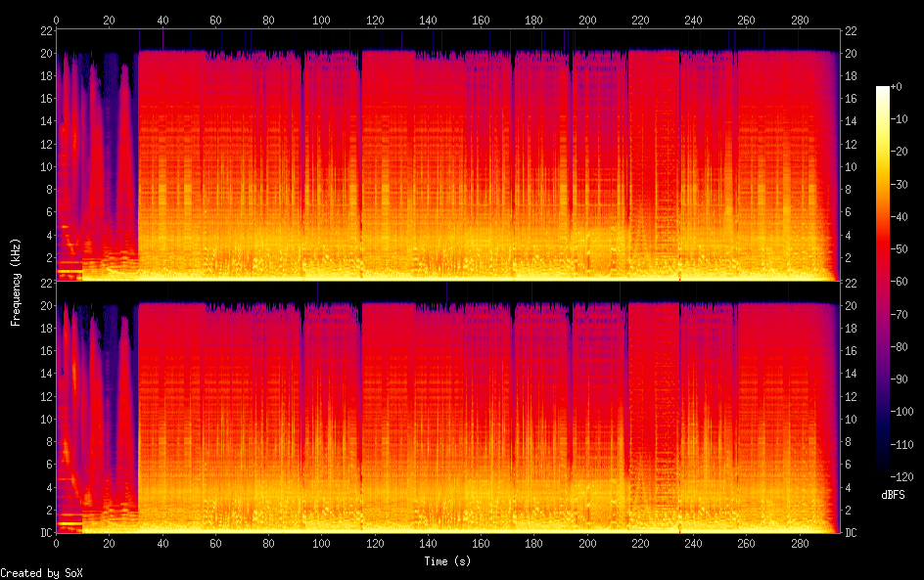Viewport: 924px width, 580px height.
Task: Click the '200' tick on the bottom time axis
Action: coord(587,545)
